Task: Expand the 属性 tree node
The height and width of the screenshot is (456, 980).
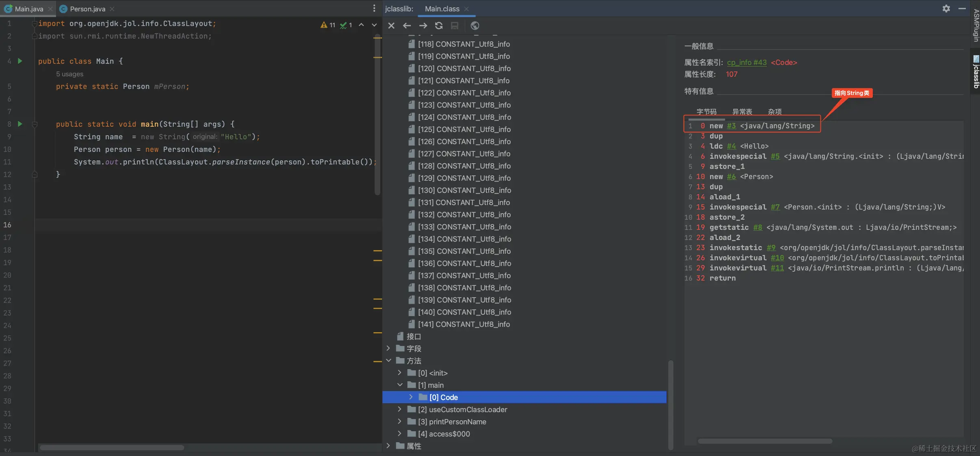Action: pyautogui.click(x=388, y=445)
